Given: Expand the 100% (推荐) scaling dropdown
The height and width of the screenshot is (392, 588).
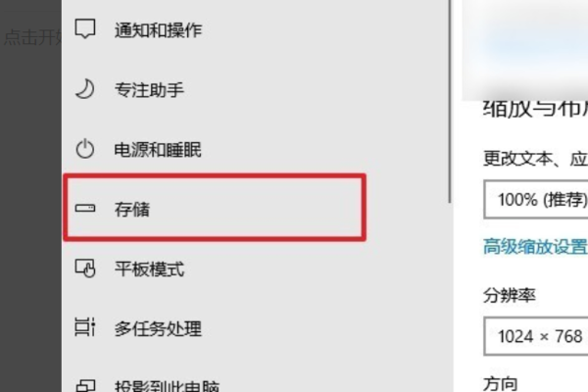Looking at the screenshot, I should (x=536, y=199).
